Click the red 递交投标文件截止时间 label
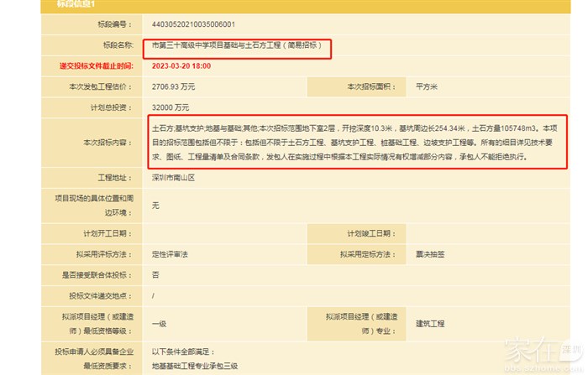Screen dimensions: 588x375 point(95,65)
